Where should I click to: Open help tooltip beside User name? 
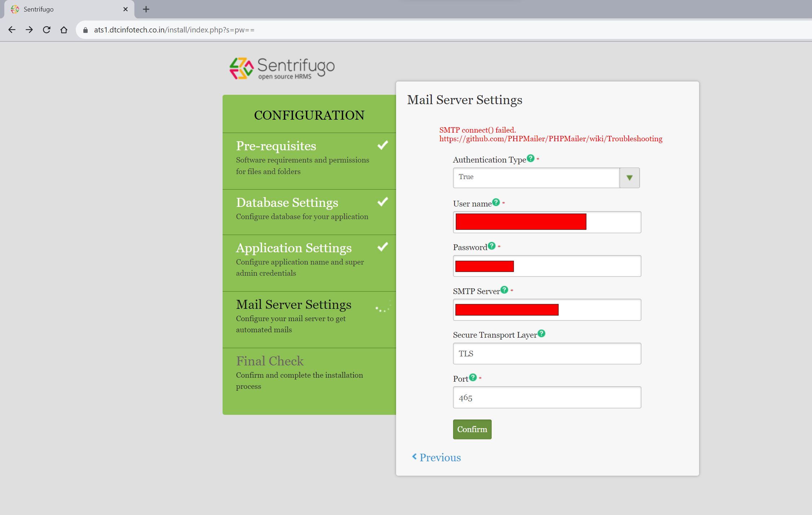pyautogui.click(x=496, y=202)
